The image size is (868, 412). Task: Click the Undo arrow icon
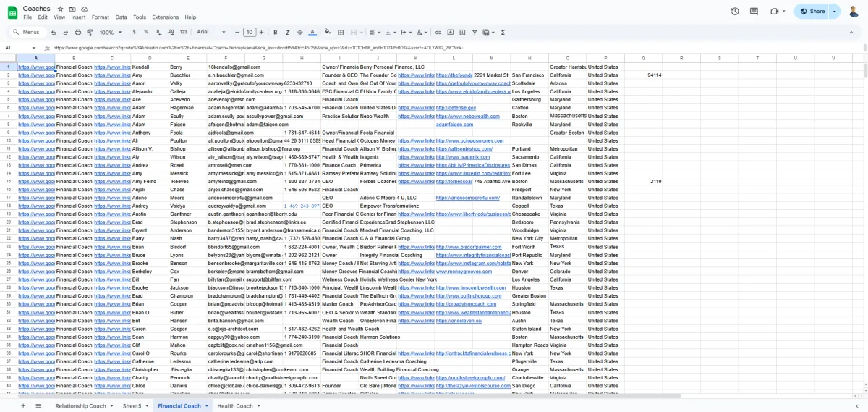pos(54,33)
